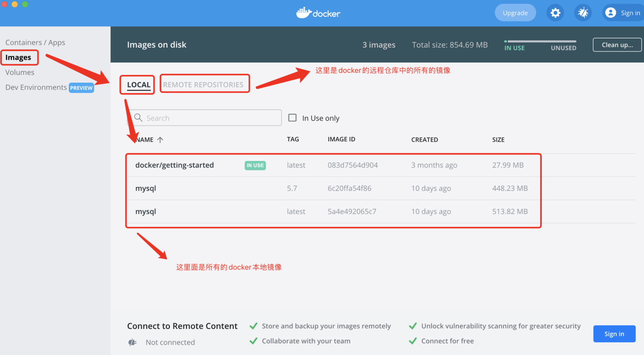Click the 513.82 MB size value
The image size is (644, 355).
tap(510, 212)
